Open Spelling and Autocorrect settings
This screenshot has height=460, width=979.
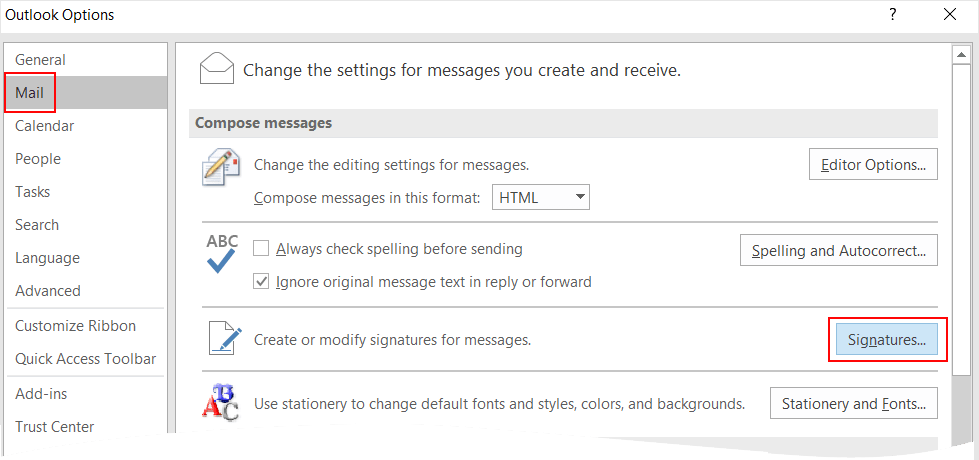pyautogui.click(x=838, y=250)
